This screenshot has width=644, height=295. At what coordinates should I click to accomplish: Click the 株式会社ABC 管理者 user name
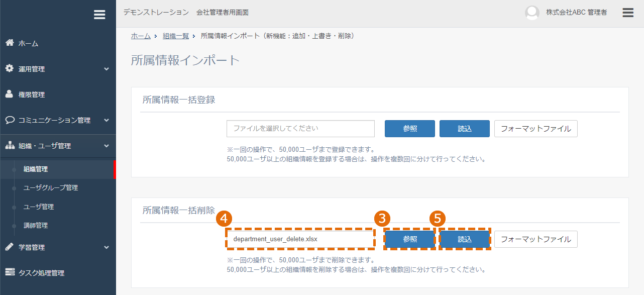[577, 13]
